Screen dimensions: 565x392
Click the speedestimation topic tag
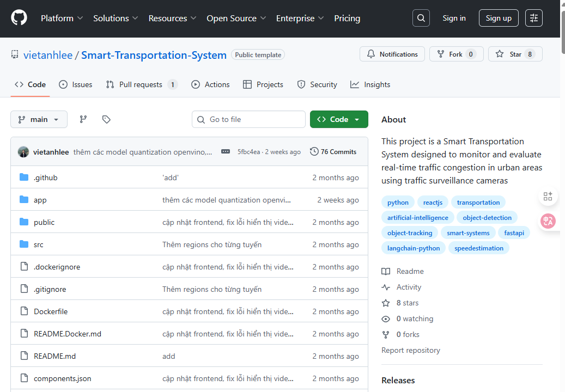click(479, 248)
